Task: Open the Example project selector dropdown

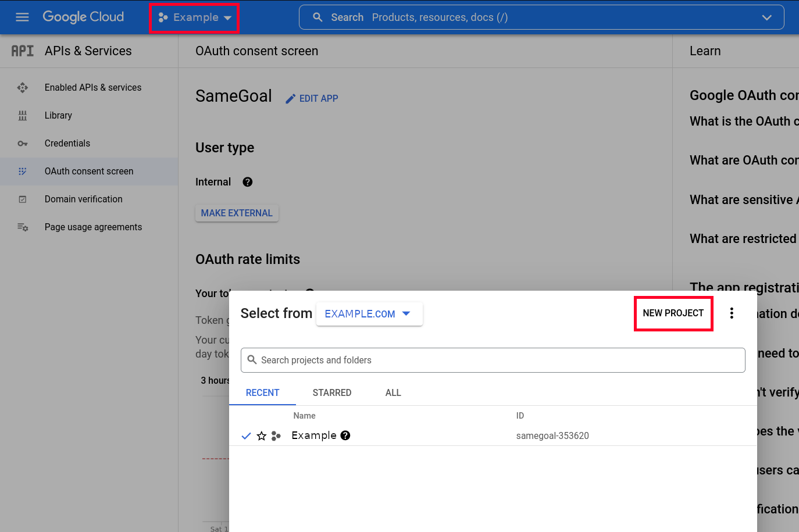Action: [194, 17]
